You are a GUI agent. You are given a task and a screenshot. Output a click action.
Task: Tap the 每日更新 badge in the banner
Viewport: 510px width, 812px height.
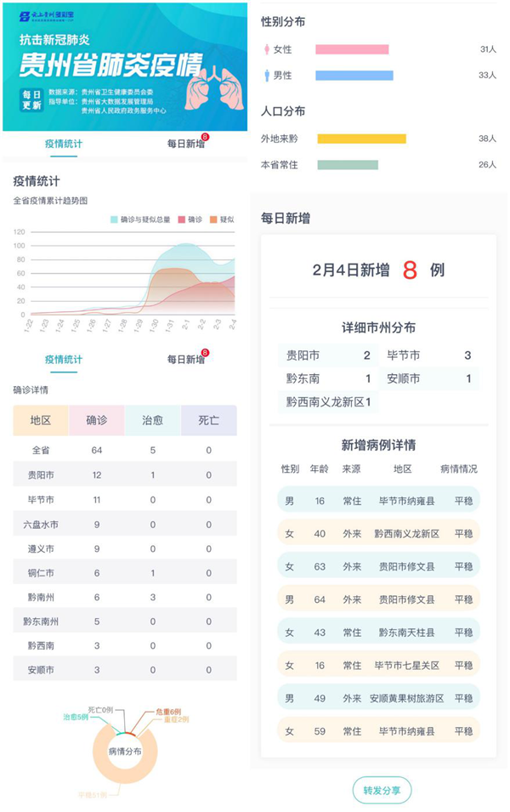[31, 100]
